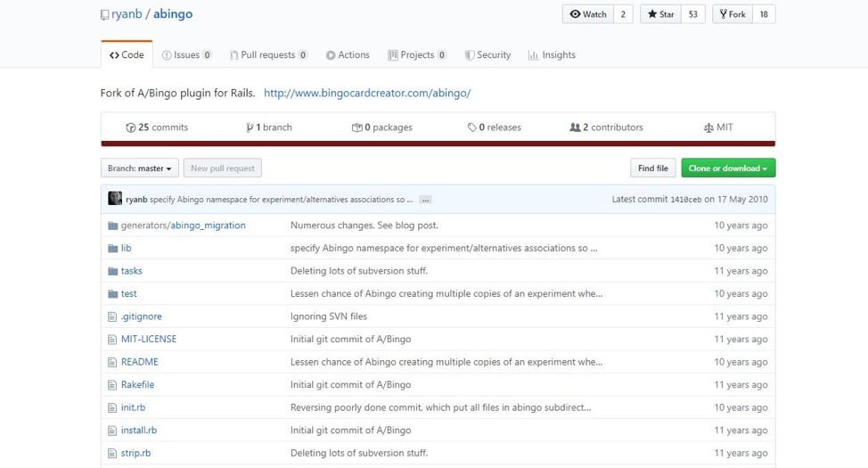Open the abingo repository link
868x468 pixels.
click(173, 14)
